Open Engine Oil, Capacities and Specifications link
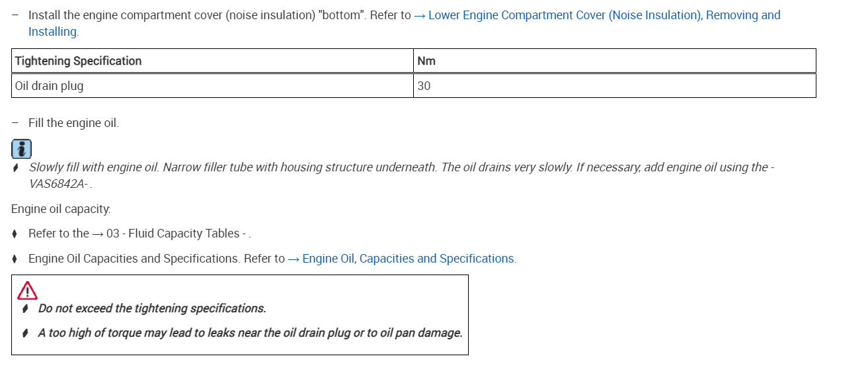Screen dimensions: 868x385 click(x=409, y=259)
